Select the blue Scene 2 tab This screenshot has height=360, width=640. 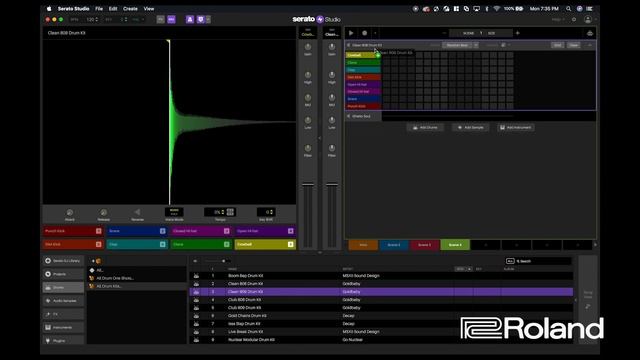(393, 245)
